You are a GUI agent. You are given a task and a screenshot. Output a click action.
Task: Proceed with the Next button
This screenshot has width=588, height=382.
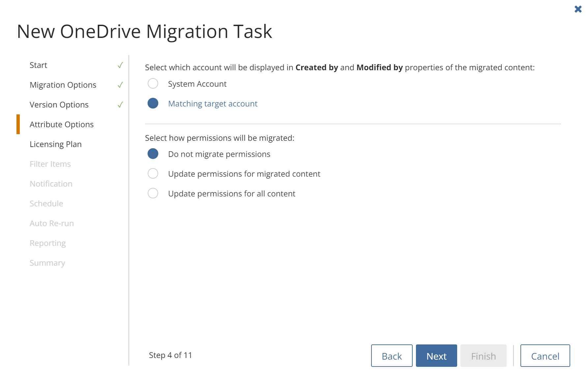pos(436,356)
